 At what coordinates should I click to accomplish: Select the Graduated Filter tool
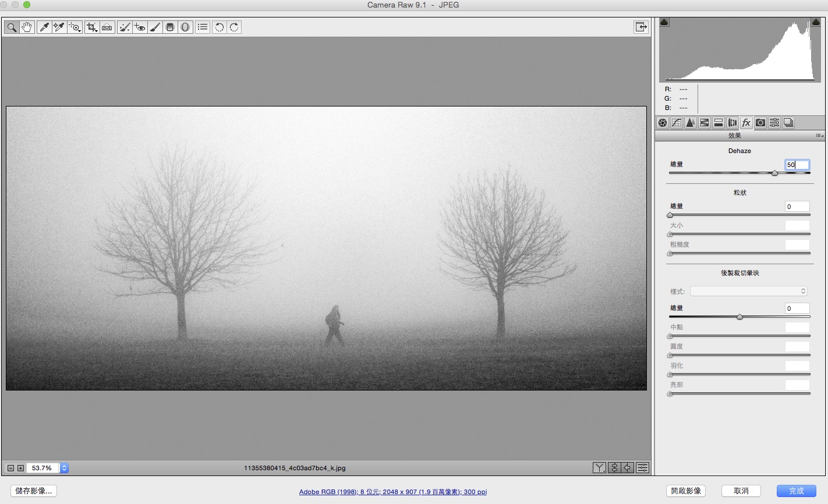pyautogui.click(x=170, y=27)
